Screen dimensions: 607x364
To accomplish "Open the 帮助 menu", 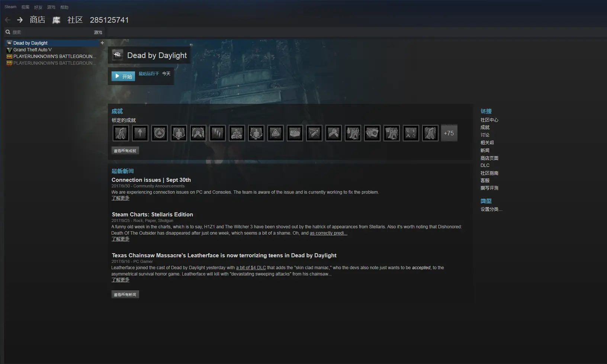I will (x=64, y=7).
